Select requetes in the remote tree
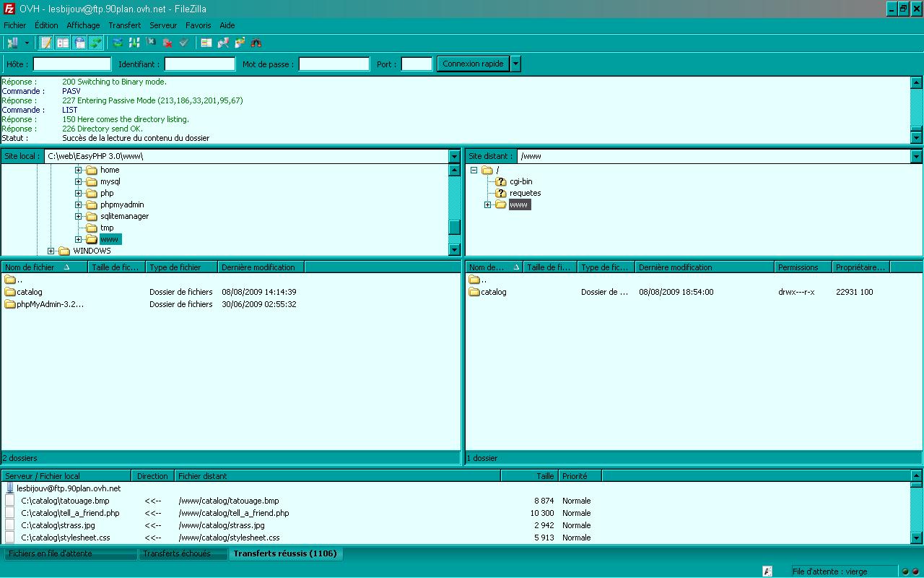The image size is (924, 578). (x=525, y=194)
